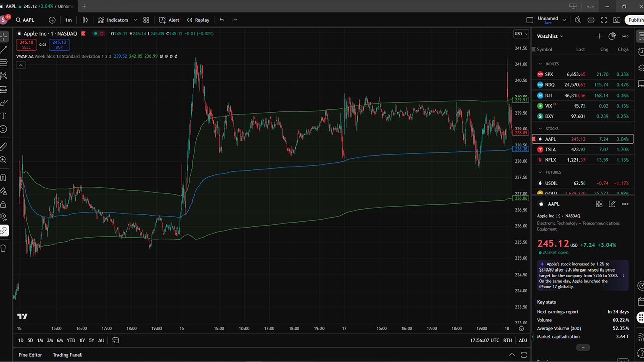Switch to the Trading Panel tab

[x=67, y=355]
